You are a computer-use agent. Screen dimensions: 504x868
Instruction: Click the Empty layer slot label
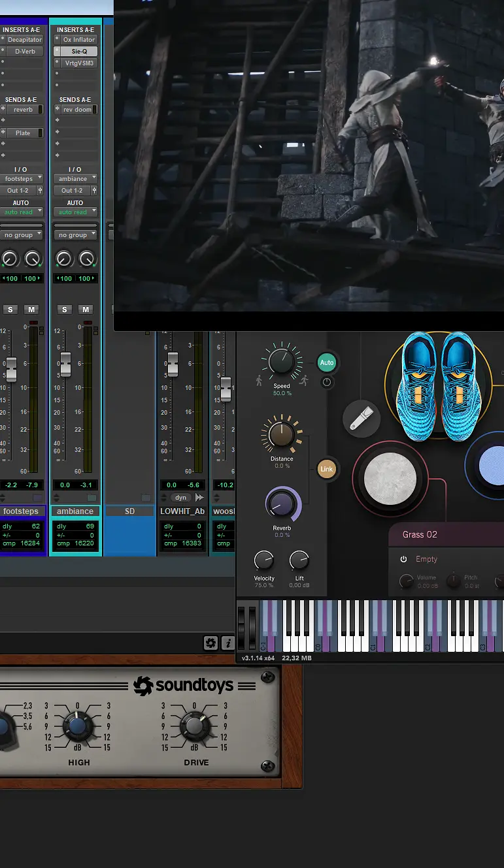pos(427,559)
